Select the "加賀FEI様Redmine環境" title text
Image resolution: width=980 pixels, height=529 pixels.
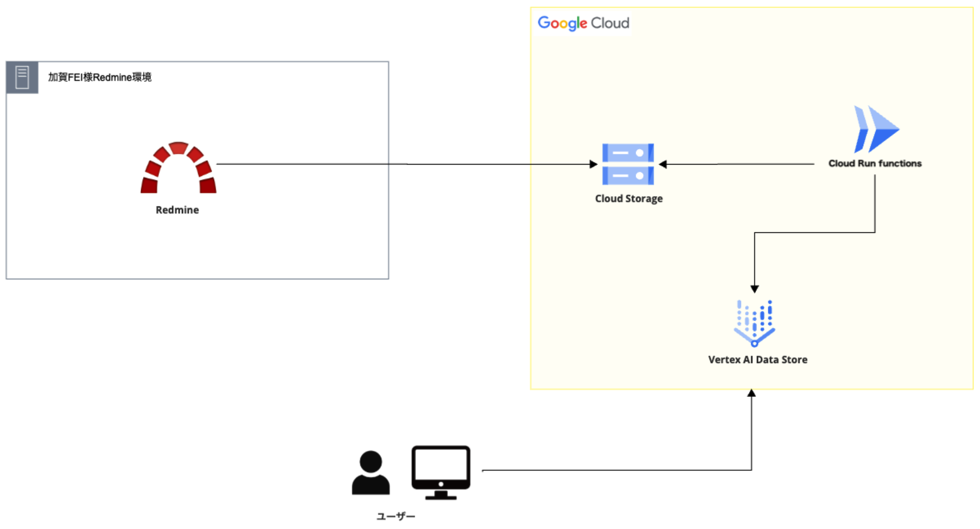click(100, 78)
